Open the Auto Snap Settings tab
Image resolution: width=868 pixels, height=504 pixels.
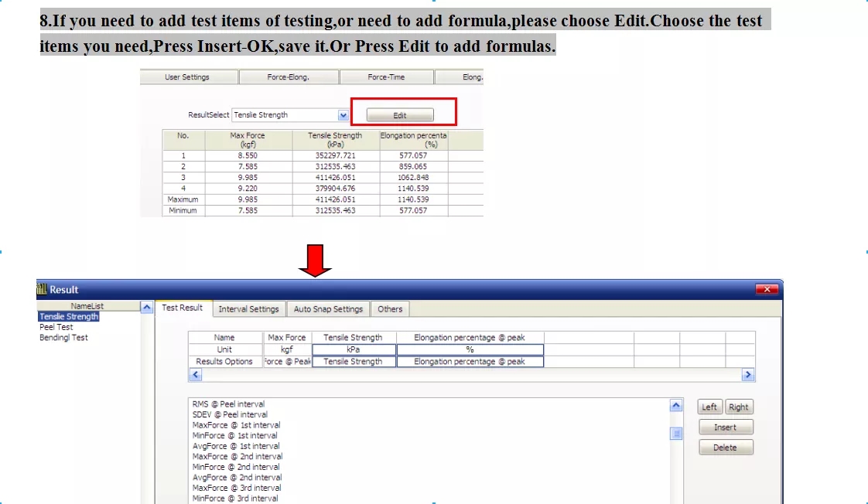(x=328, y=309)
